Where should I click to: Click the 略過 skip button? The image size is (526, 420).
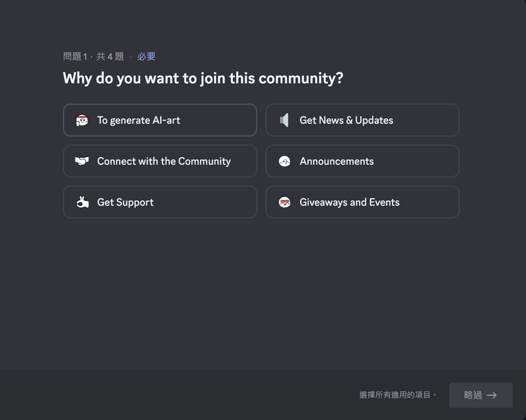click(x=481, y=395)
